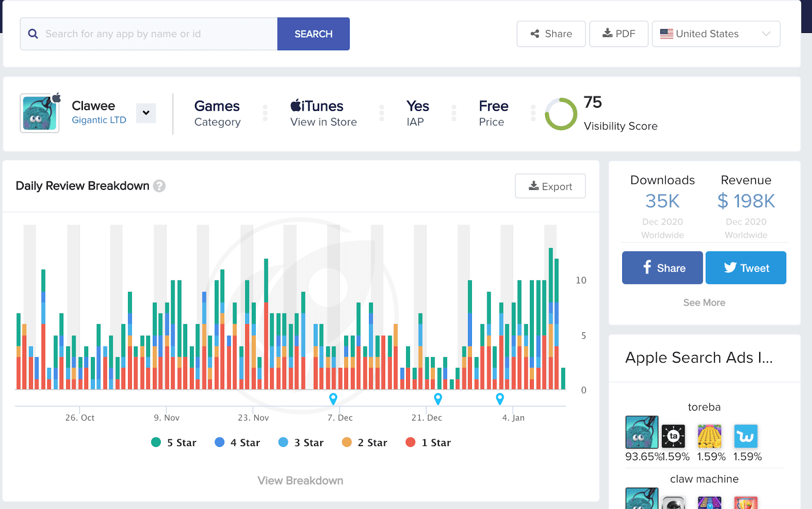Viewport: 812px width, 509px height.
Task: Toggle 4 Star legend series
Action: click(x=237, y=442)
